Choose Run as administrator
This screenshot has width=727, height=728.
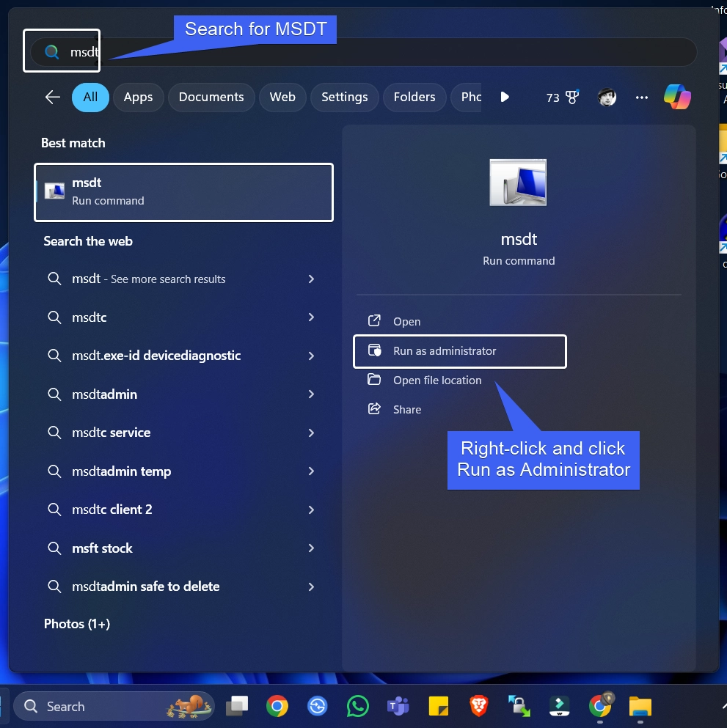click(x=459, y=351)
